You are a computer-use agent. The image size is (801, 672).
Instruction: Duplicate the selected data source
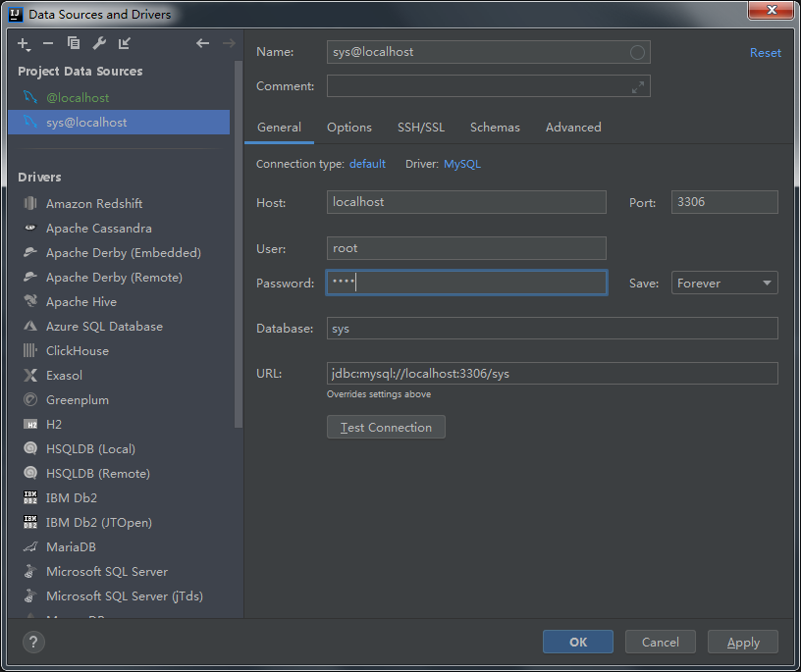(x=74, y=43)
